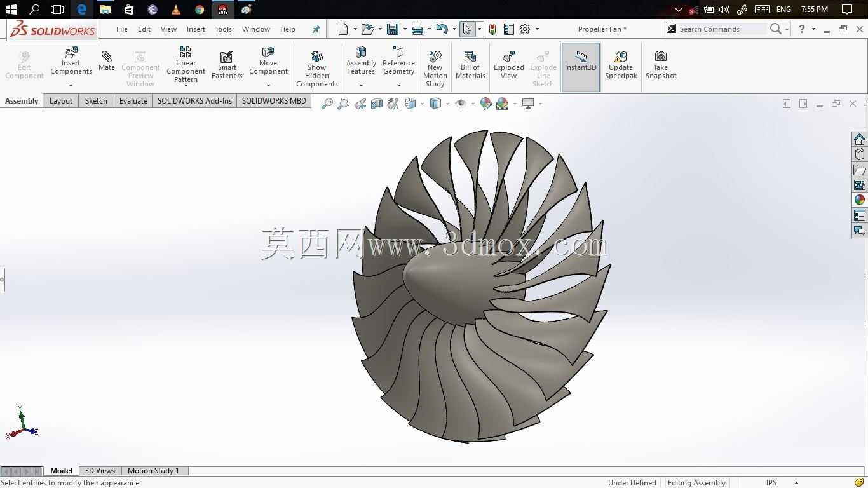Open Microsoft Edge from the taskbar
868x488 pixels.
pyautogui.click(x=81, y=10)
